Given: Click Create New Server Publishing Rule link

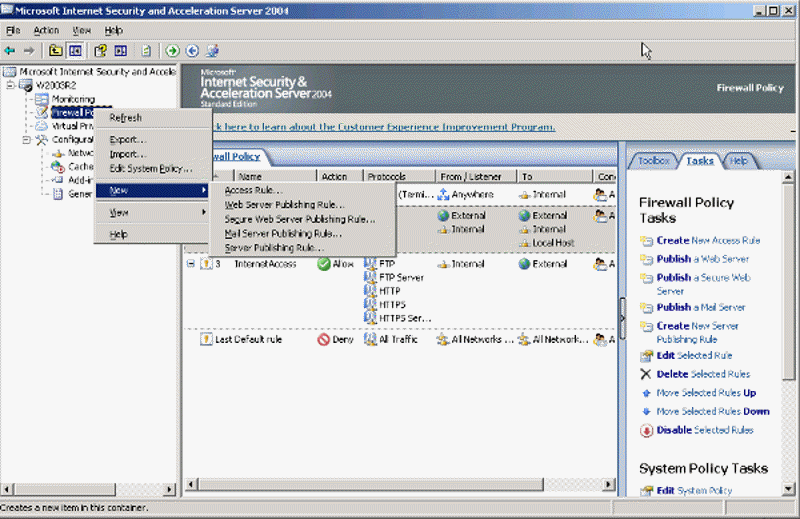Looking at the screenshot, I should coord(697,332).
